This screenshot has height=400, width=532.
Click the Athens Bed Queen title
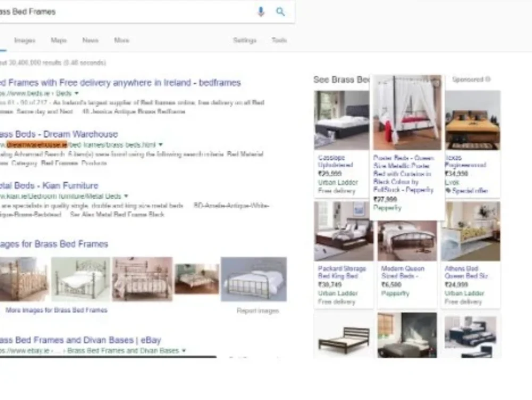click(466, 272)
